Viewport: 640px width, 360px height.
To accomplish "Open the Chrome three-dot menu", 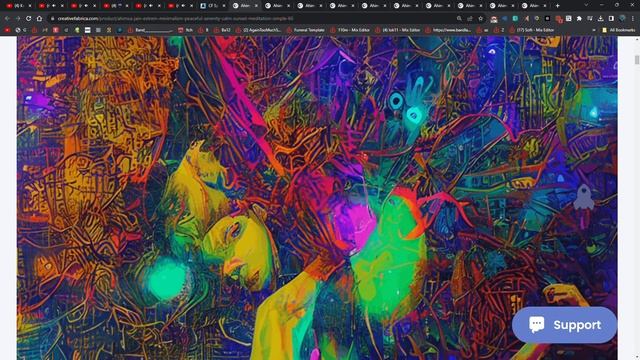I will pyautogui.click(x=633, y=18).
